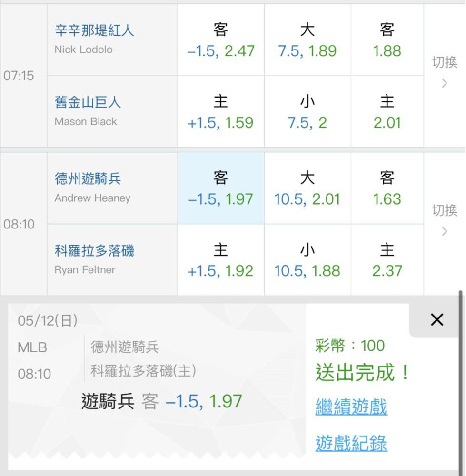Close the bet slip with X icon

click(436, 320)
